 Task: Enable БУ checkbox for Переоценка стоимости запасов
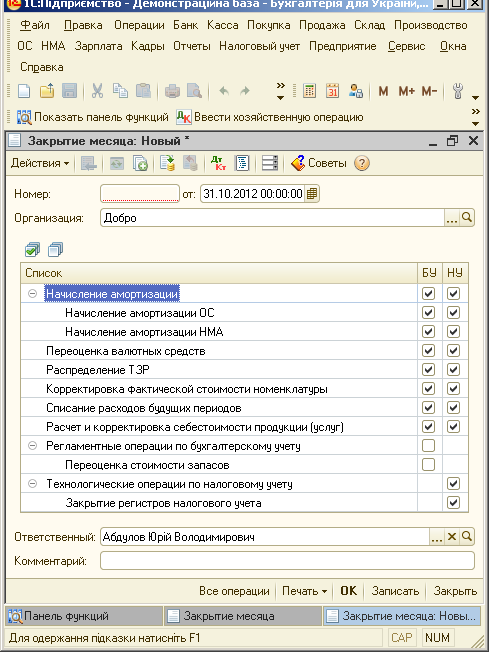[428, 464]
